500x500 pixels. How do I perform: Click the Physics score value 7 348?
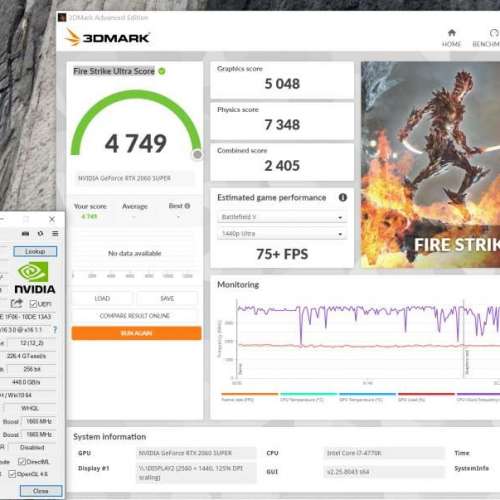click(282, 125)
